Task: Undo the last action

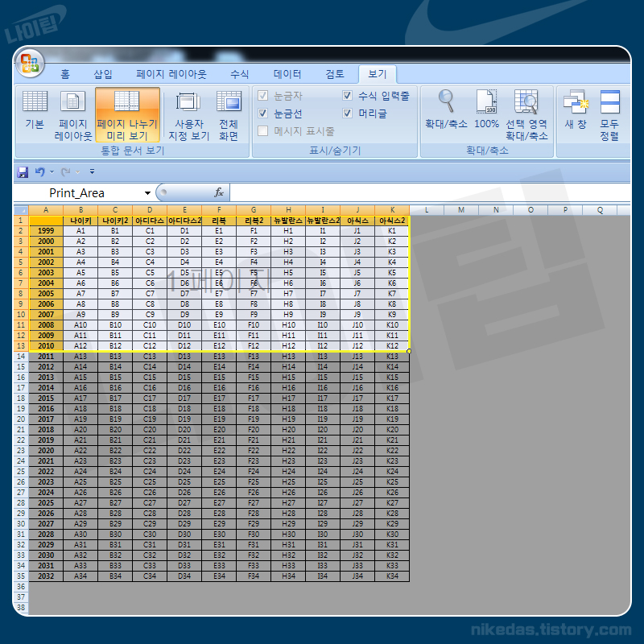Action: [39, 171]
